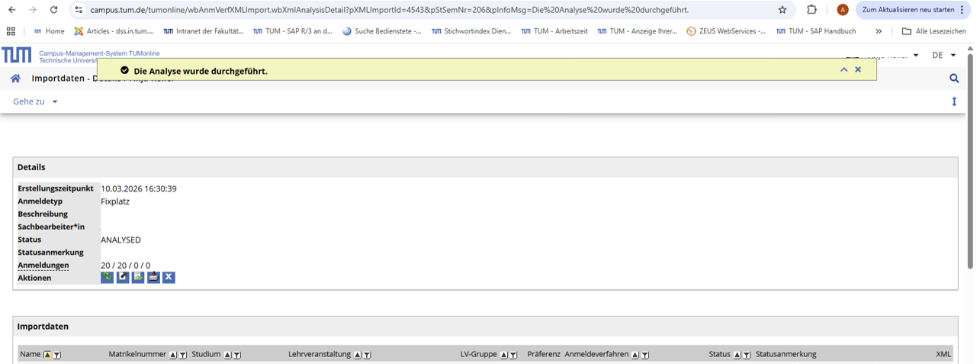Sort by Matrikelnummer column
Viewport: 980px width, 364px height.
[173, 355]
